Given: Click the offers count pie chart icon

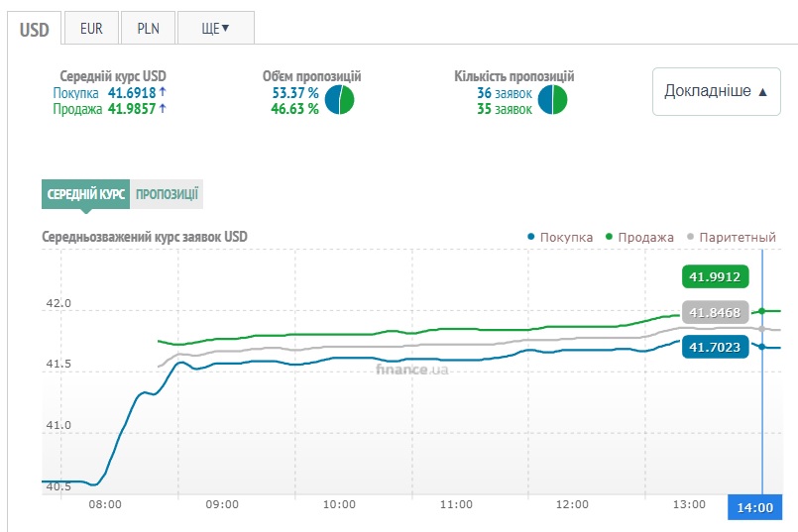Looking at the screenshot, I should click(x=552, y=100).
